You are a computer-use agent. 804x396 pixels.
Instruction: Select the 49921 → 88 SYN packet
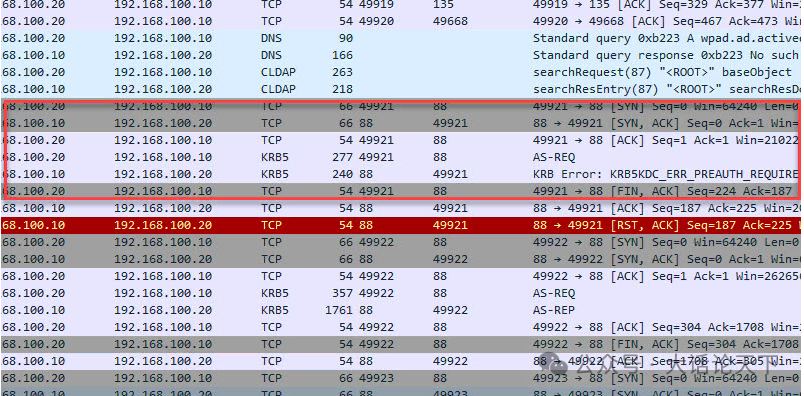pos(402,106)
